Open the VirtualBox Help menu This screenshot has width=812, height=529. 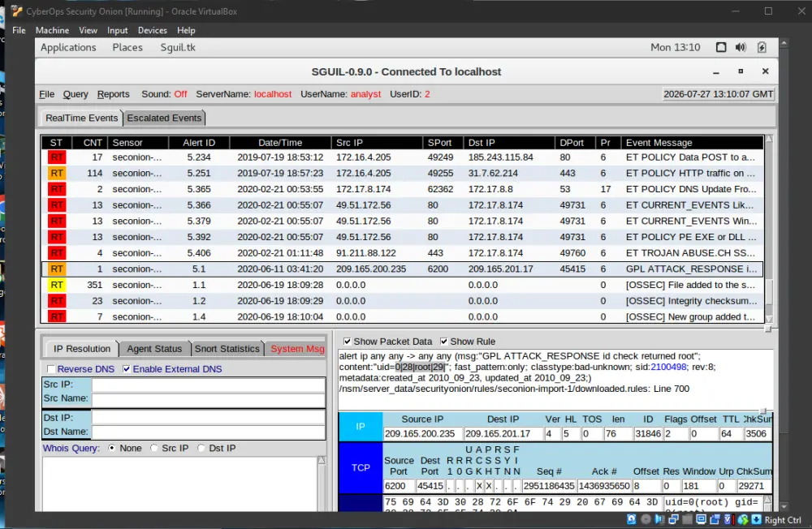pos(186,30)
